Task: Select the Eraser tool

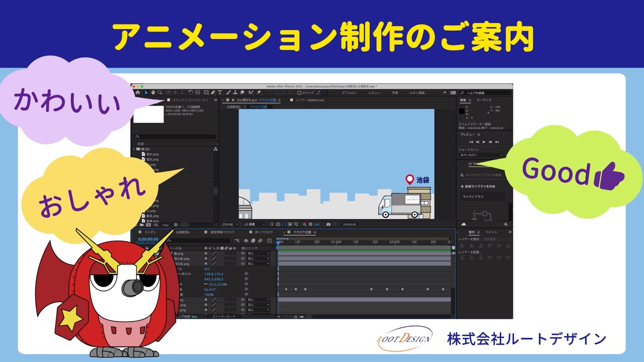Action: (x=242, y=93)
